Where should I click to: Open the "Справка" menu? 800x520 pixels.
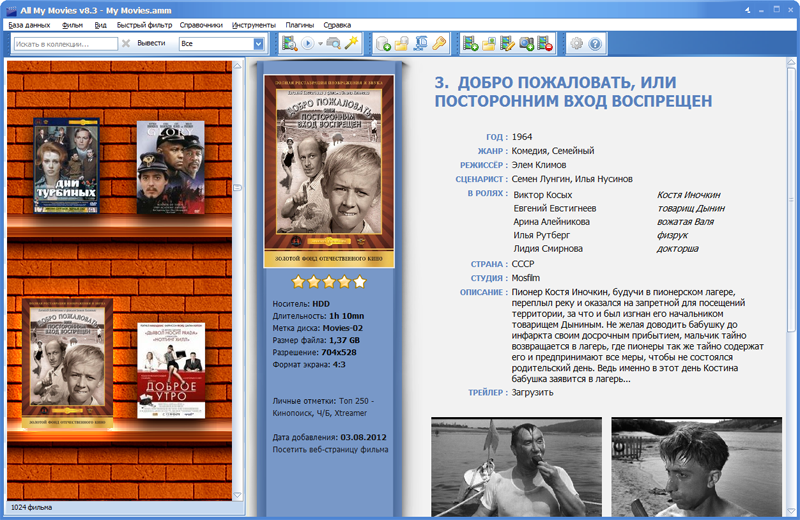(337, 25)
